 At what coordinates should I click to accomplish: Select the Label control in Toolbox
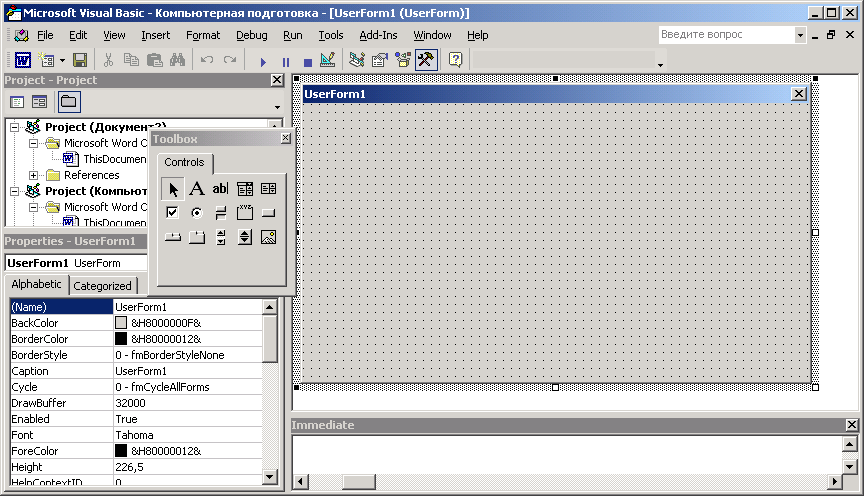pyautogui.click(x=197, y=188)
